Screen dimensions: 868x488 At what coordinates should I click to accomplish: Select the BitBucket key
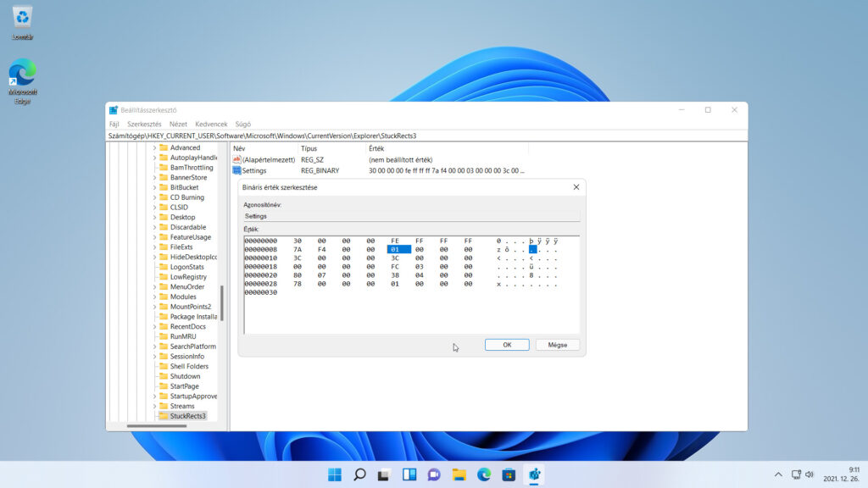point(184,187)
